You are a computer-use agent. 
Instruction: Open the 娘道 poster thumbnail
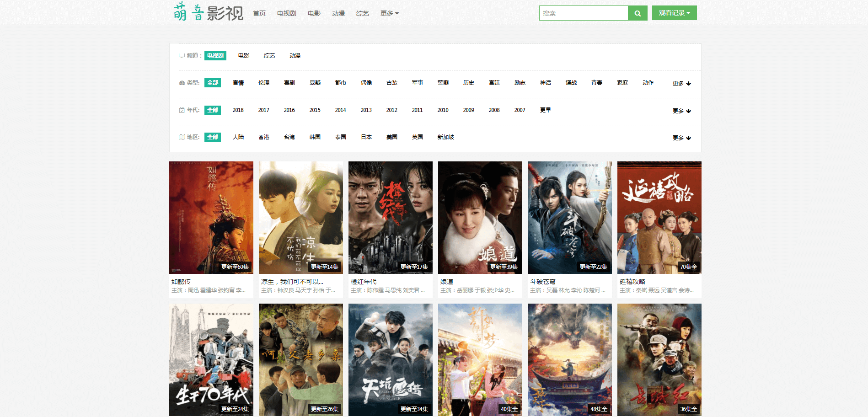pos(480,218)
